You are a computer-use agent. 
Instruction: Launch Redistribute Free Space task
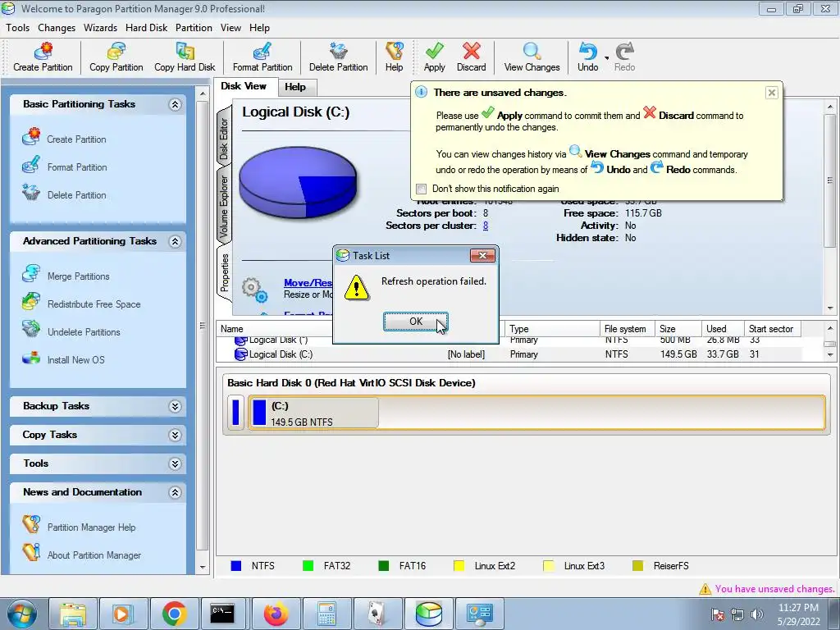(94, 304)
